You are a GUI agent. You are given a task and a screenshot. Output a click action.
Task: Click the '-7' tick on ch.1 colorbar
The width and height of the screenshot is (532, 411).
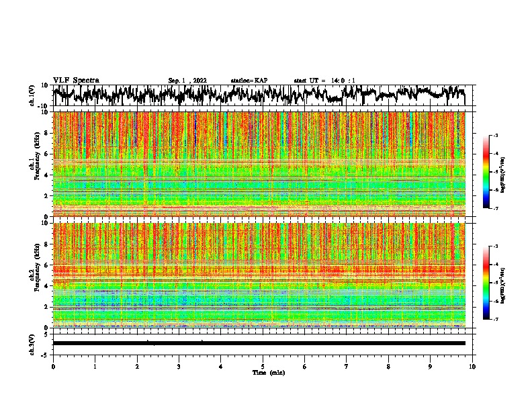[495, 208]
